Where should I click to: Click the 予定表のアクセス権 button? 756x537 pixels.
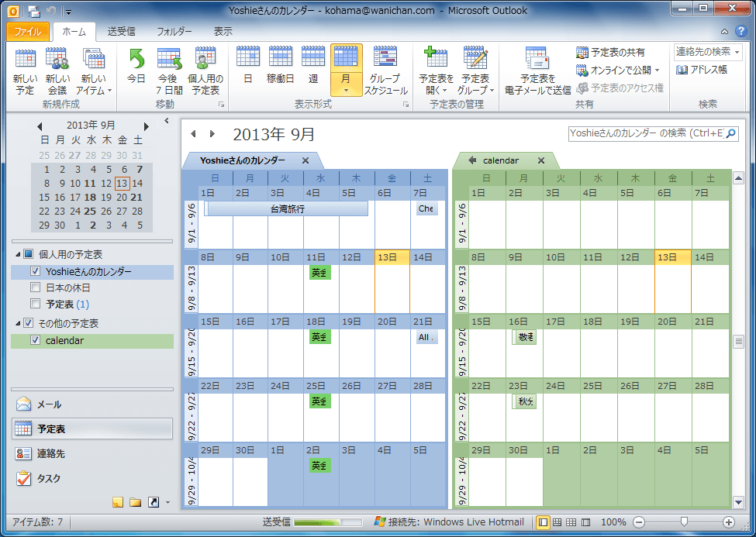620,88
